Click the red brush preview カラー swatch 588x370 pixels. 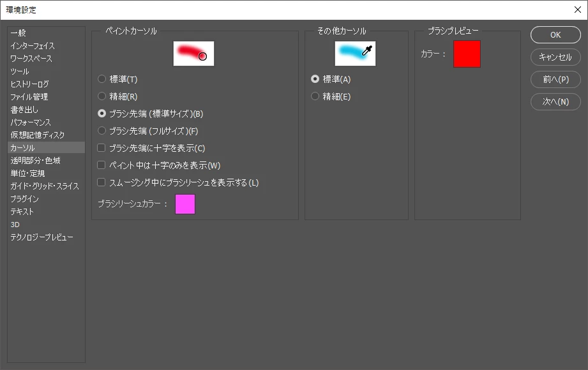pos(467,54)
